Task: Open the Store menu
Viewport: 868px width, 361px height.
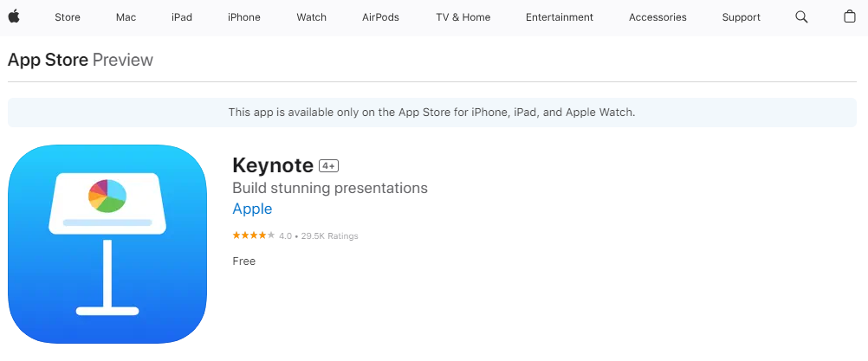Action: pyautogui.click(x=68, y=17)
